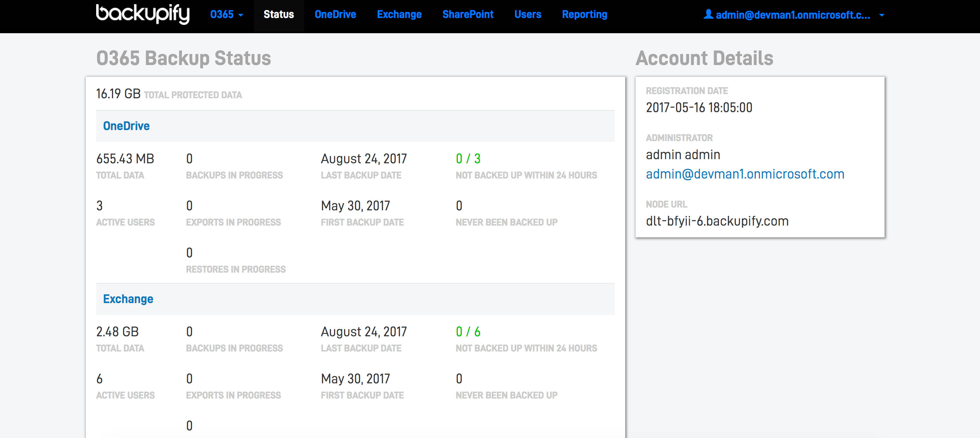This screenshot has width=980, height=438.
Task: Click the green 0 / 3 OneDrive backup indicator
Action: 468,159
